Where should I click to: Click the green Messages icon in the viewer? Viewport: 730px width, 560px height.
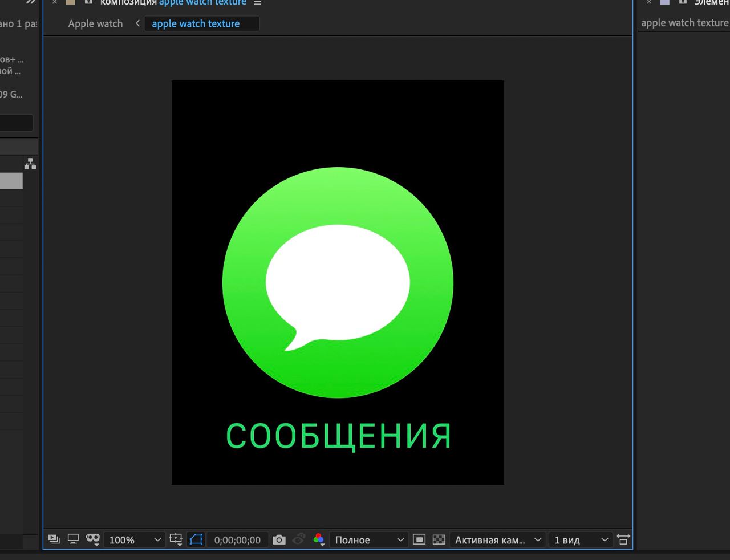(x=338, y=283)
